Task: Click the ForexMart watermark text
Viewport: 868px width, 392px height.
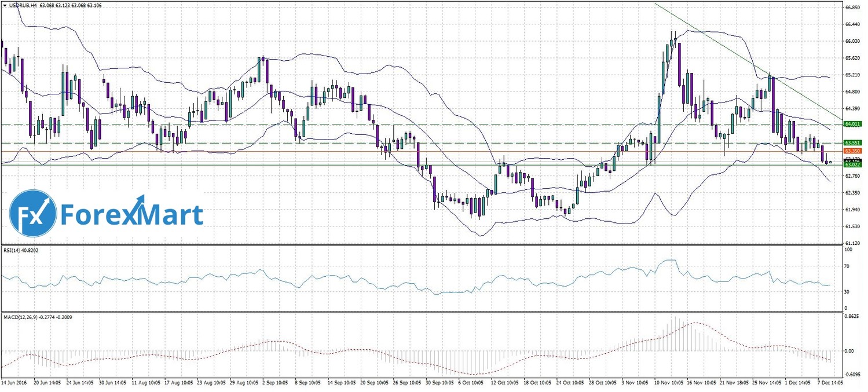Action: coord(131,214)
